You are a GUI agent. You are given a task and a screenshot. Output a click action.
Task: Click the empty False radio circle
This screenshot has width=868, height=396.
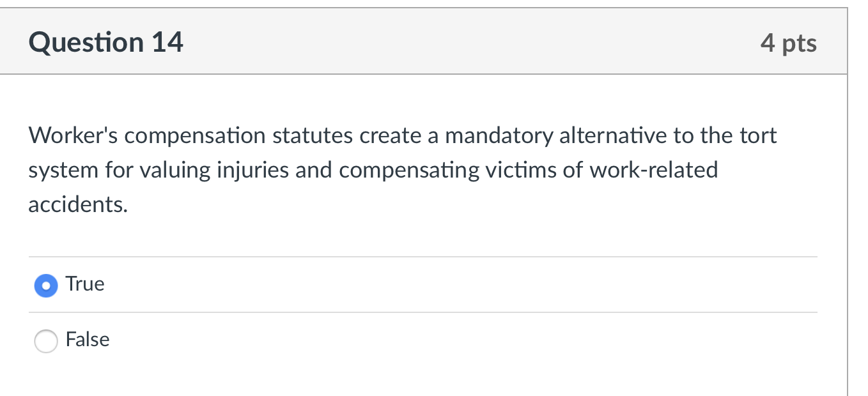click(x=45, y=341)
